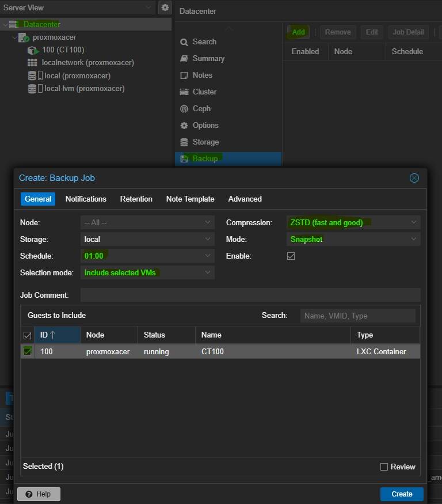Uncheck guest 100 checkbox
This screenshot has width=442, height=504.
coord(28,351)
